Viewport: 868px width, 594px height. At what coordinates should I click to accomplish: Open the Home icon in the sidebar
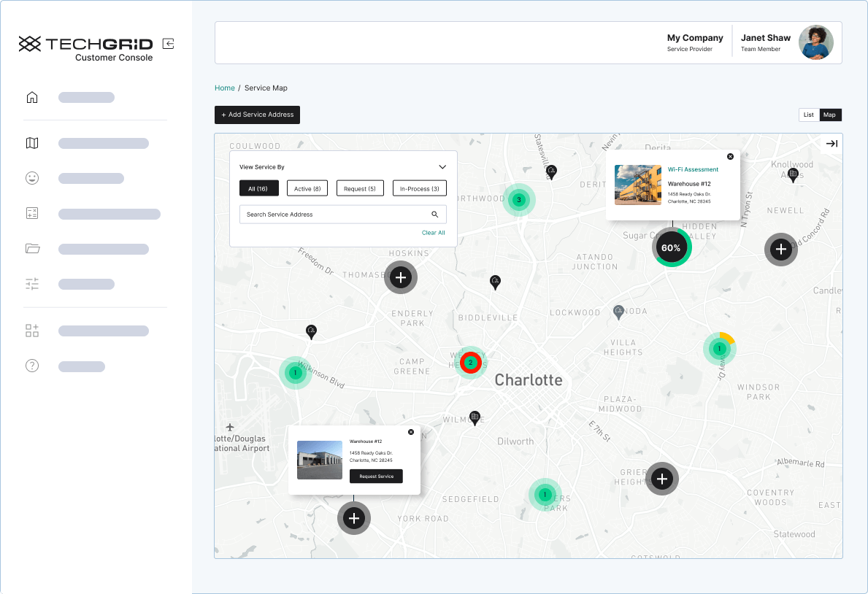32,96
